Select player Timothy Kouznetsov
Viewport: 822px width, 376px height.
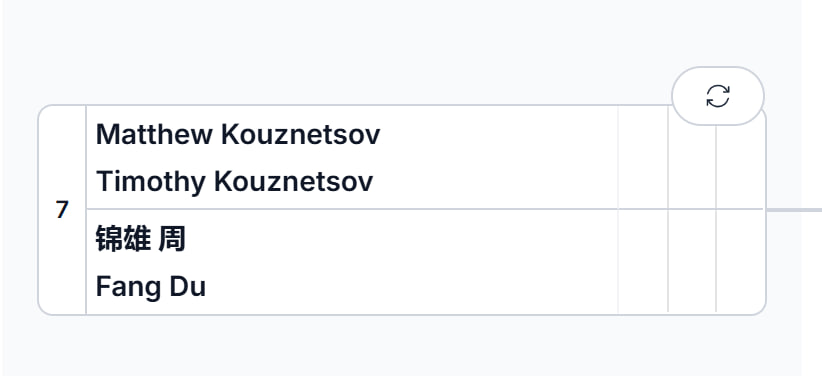point(234,181)
